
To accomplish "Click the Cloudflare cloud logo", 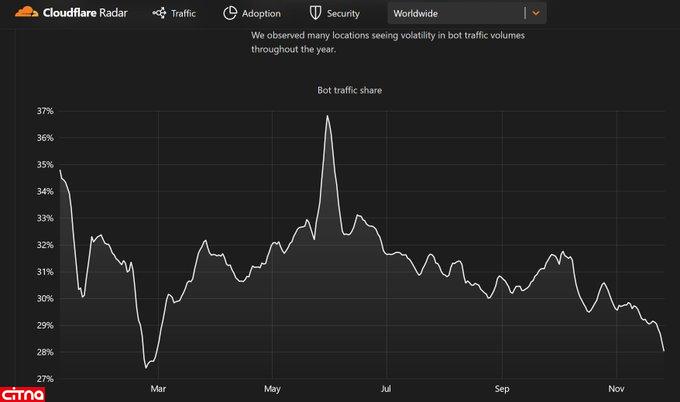I will [x=20, y=13].
